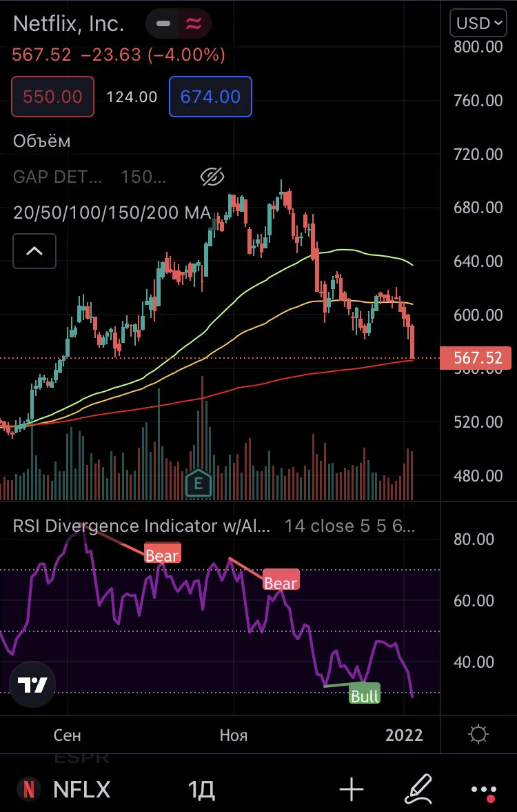Click the first Bear divergence label
The image size is (517, 812).
[x=163, y=553]
